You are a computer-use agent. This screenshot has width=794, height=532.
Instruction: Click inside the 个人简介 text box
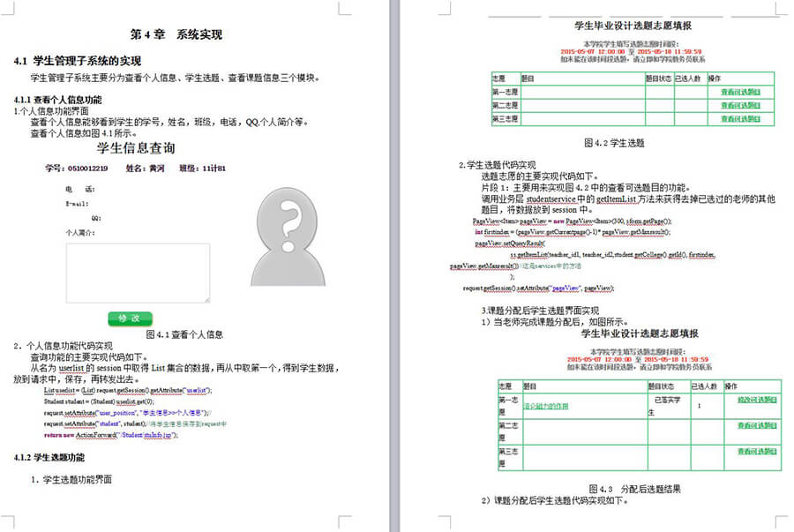[x=138, y=273]
